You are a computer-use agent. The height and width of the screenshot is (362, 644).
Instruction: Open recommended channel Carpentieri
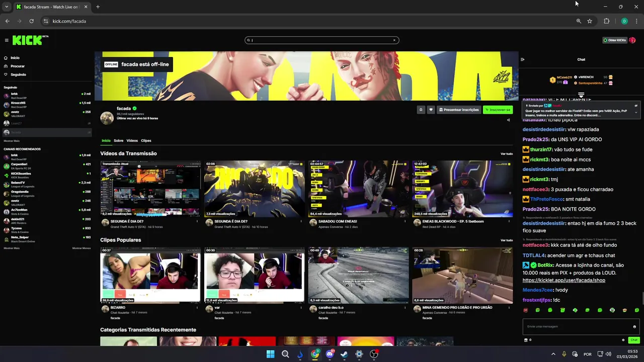point(47,165)
